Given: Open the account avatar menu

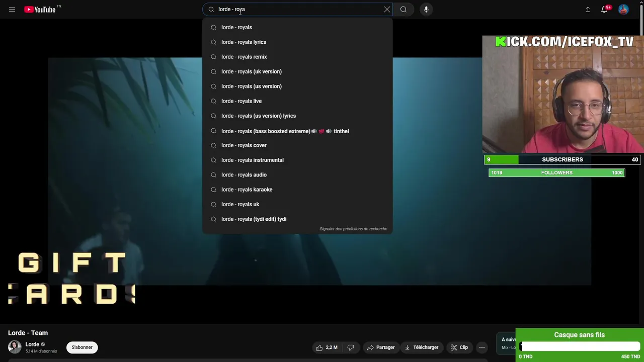Looking at the screenshot, I should [x=623, y=10].
